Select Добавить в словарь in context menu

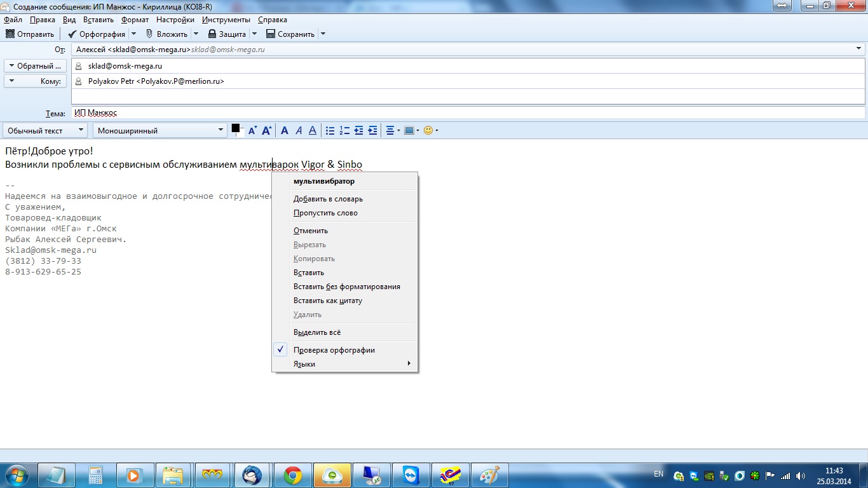click(345, 199)
